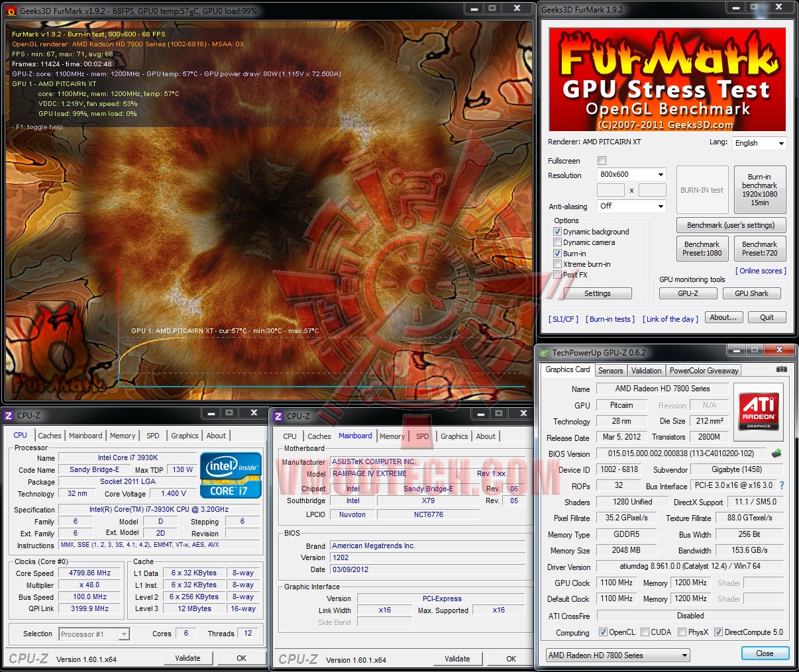Switch to Sensors tab in GPU-Z
The image size is (799, 672).
pyautogui.click(x=611, y=371)
